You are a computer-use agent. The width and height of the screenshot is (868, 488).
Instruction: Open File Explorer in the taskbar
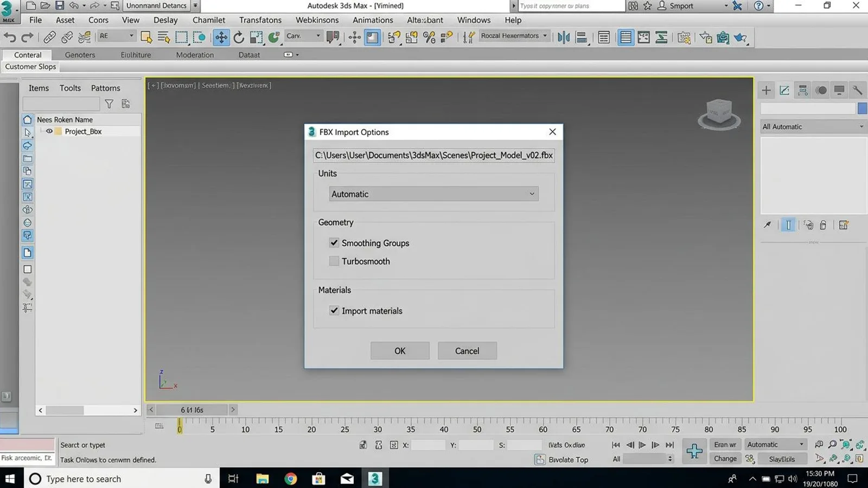263,479
